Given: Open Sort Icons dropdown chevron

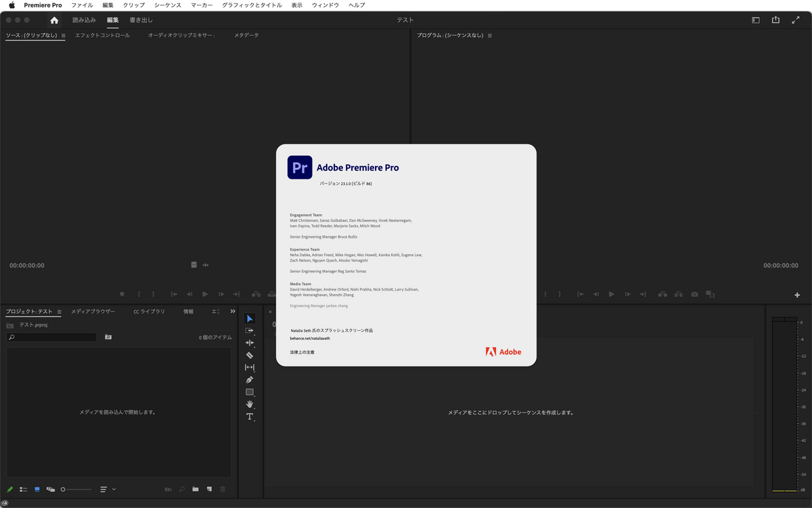Looking at the screenshot, I should (x=114, y=489).
